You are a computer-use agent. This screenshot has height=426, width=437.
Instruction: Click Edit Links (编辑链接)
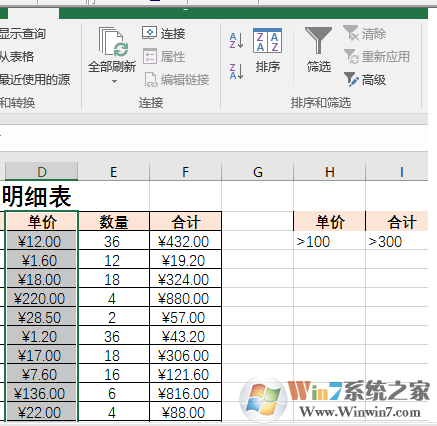click(x=177, y=80)
